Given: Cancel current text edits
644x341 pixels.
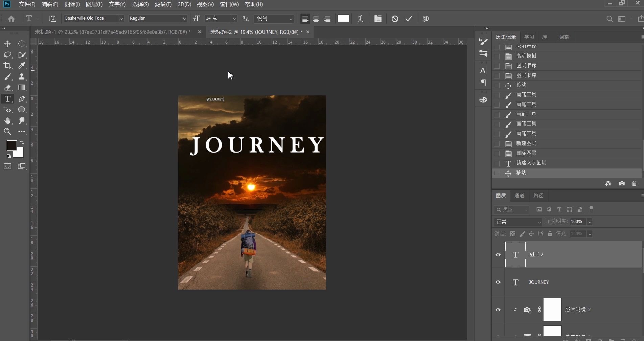Looking at the screenshot, I should point(395,19).
